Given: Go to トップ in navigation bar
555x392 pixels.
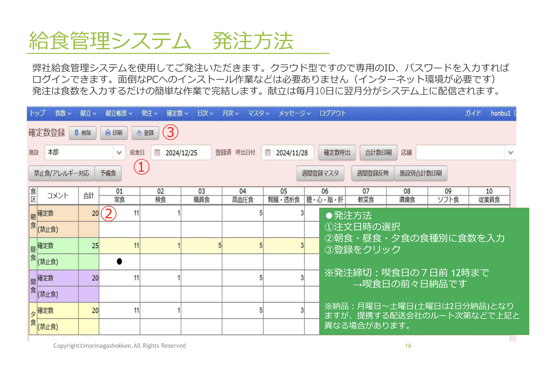Looking at the screenshot, I should pyautogui.click(x=38, y=113).
